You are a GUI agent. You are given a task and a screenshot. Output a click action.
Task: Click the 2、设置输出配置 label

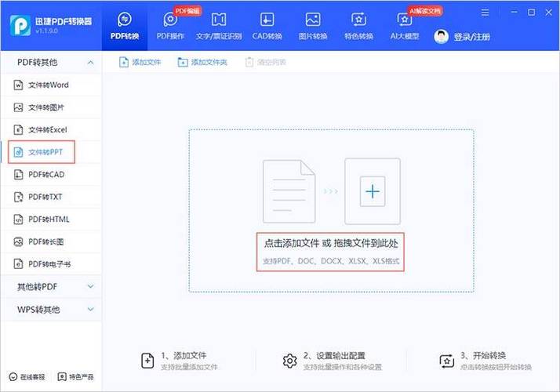[334, 356]
